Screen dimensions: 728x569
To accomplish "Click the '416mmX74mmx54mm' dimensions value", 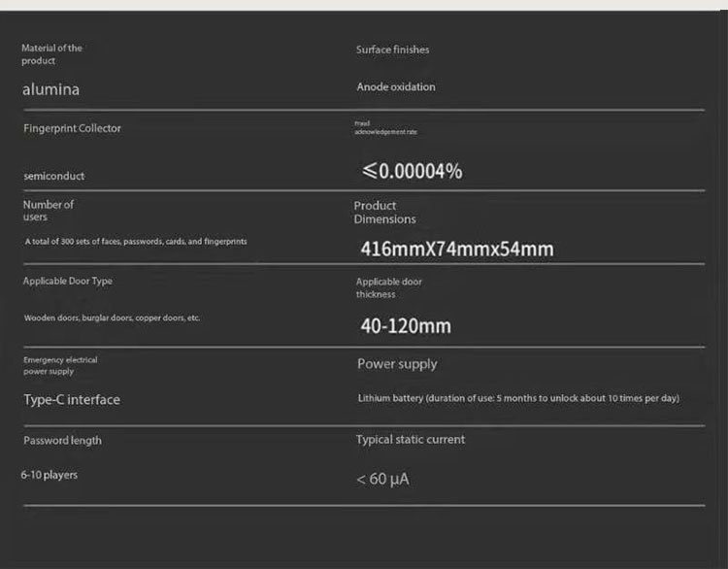I will point(456,250).
